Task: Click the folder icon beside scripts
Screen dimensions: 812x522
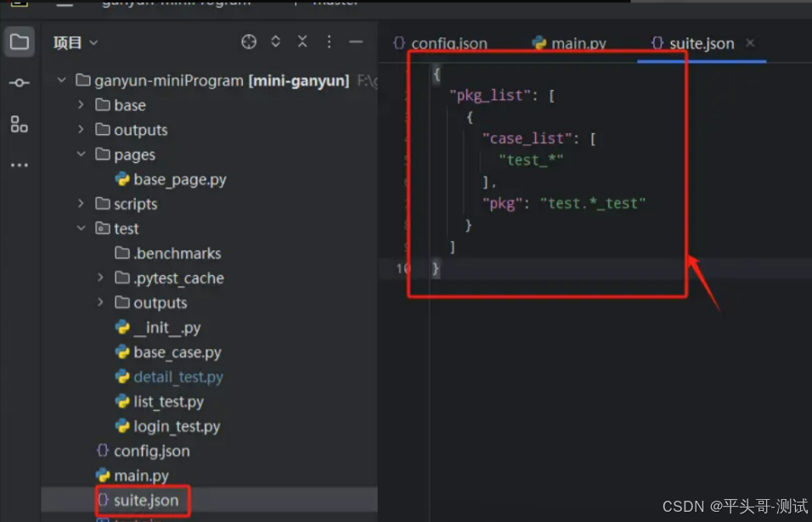Action: [103, 204]
